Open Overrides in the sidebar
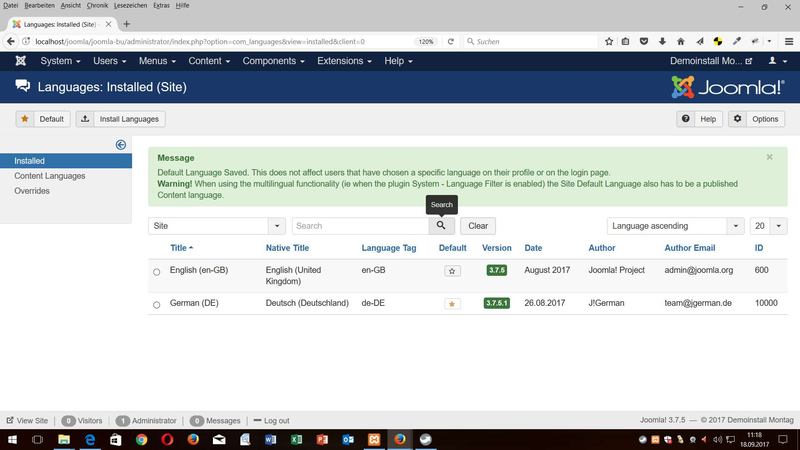The height and width of the screenshot is (450, 800). (32, 191)
